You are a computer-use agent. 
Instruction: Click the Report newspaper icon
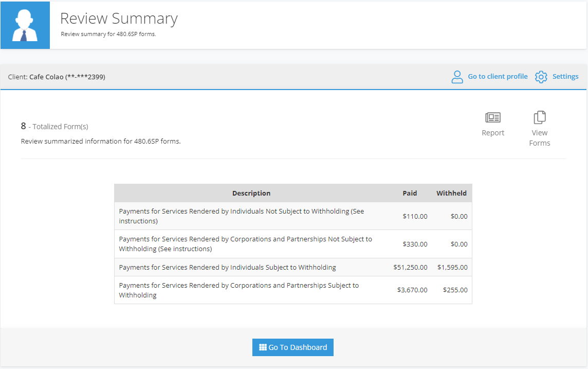(493, 117)
